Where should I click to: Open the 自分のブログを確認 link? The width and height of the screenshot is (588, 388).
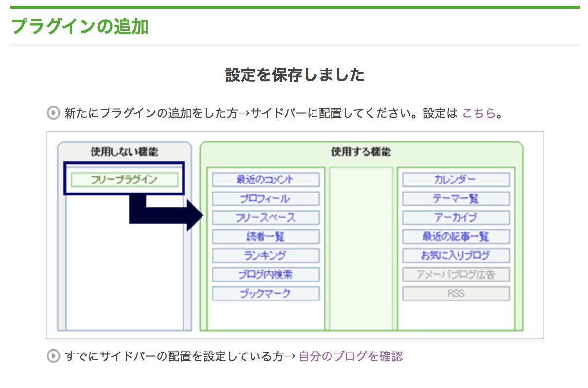pyautogui.click(x=350, y=356)
